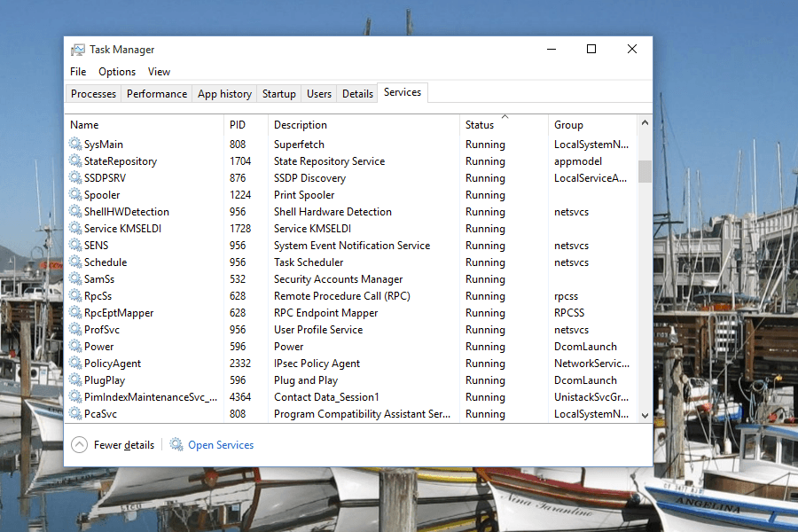The image size is (798, 532).
Task: Switch to the Processes tab
Action: pyautogui.click(x=94, y=94)
